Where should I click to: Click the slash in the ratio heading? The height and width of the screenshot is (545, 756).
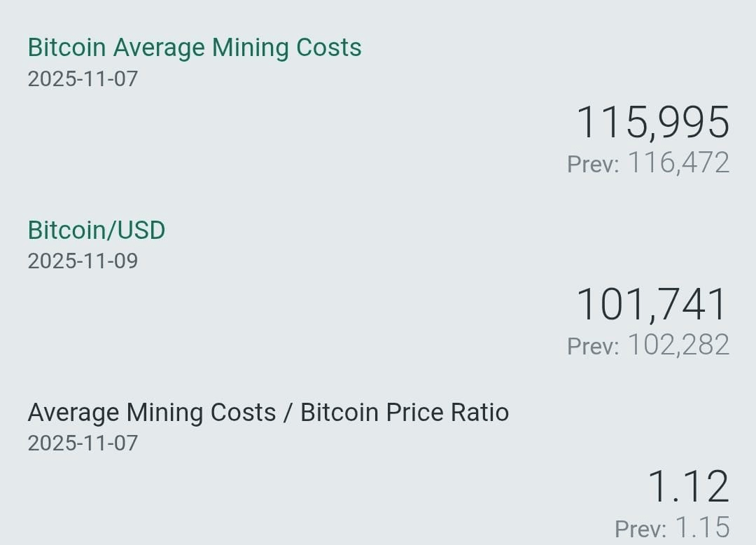(288, 413)
